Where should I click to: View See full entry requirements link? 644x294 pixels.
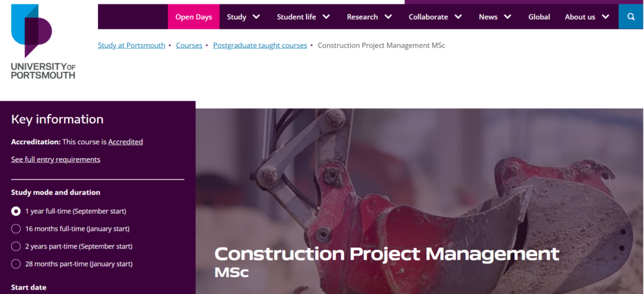[55, 159]
